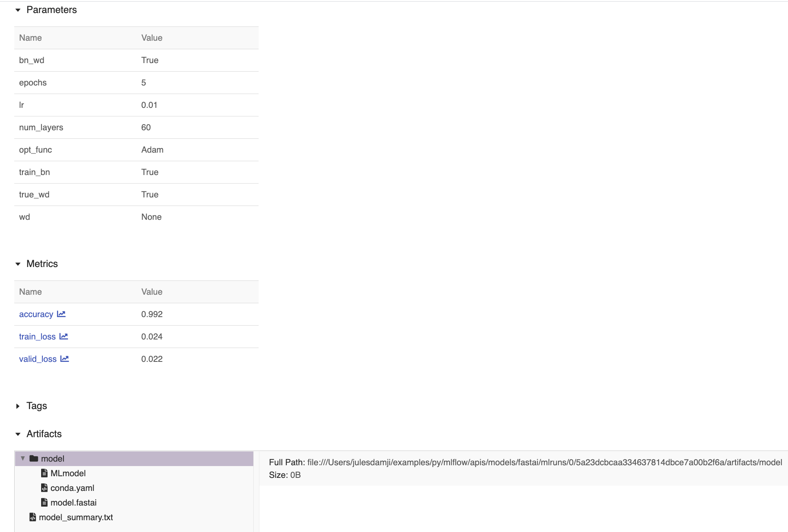The height and width of the screenshot is (532, 788).
Task: Select MLmodel file in artifact tree
Action: [x=68, y=473]
